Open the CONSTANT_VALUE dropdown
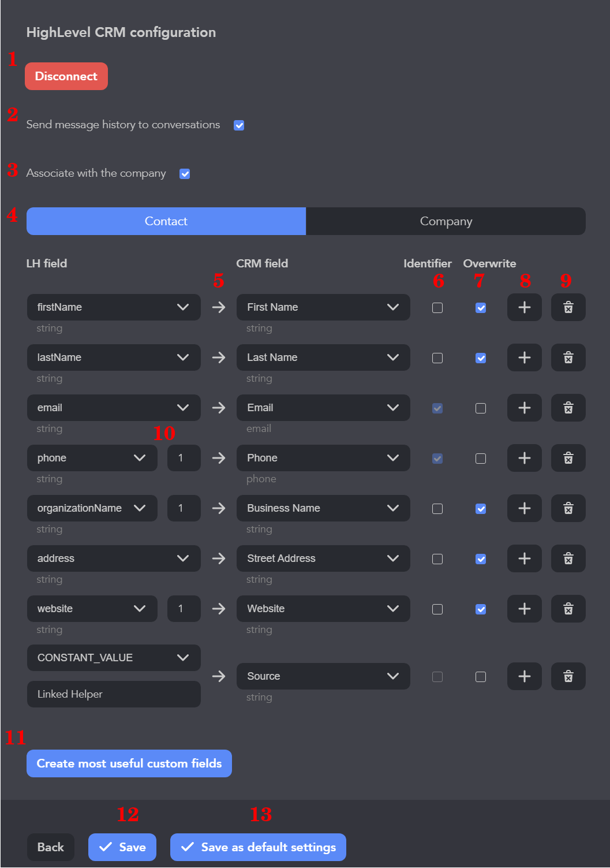The image size is (610, 868). 114,658
